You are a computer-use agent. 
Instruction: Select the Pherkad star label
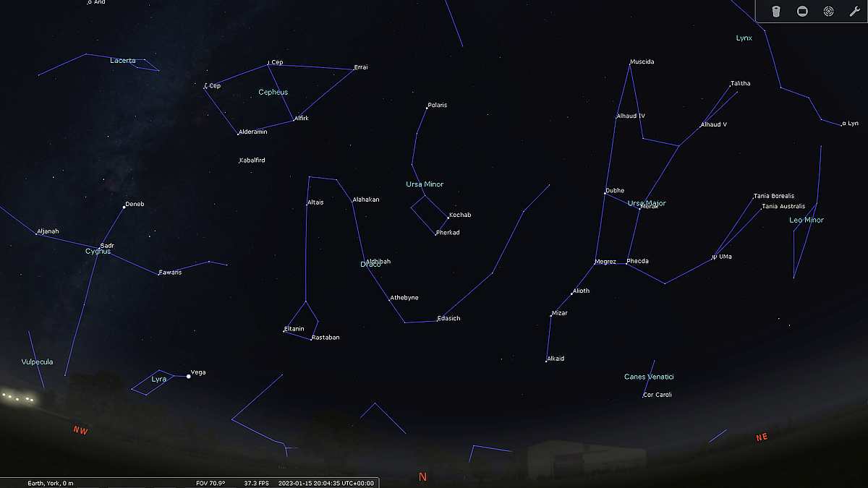(448, 233)
